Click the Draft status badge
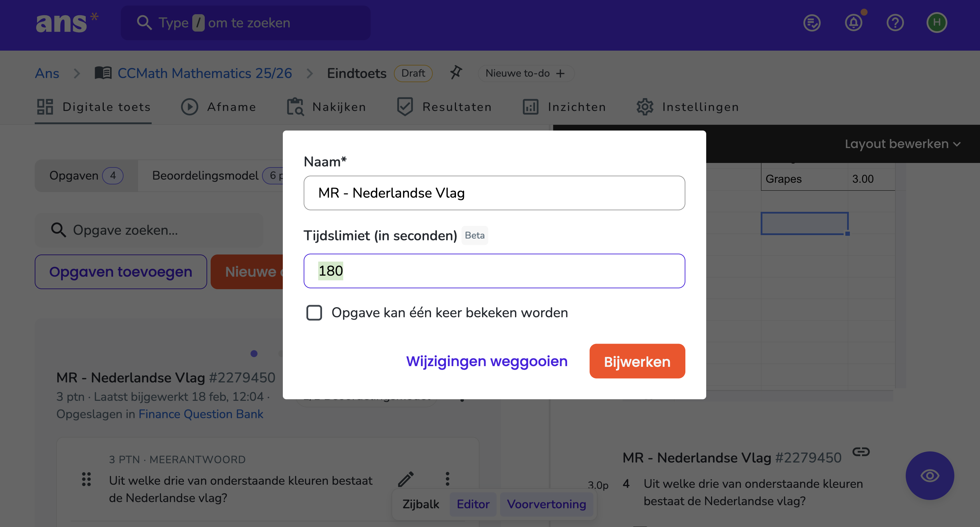The image size is (980, 527). coord(413,74)
